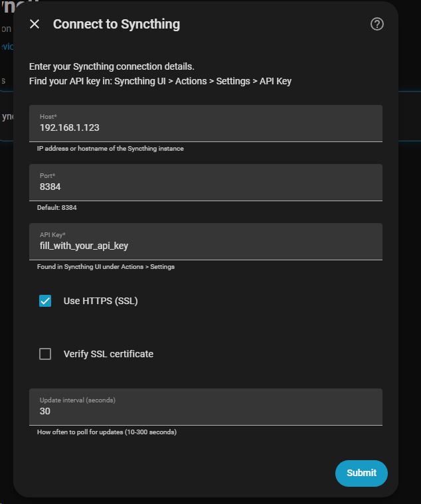
Task: Click the 'Find your API key in' instruction line
Action: (161, 81)
